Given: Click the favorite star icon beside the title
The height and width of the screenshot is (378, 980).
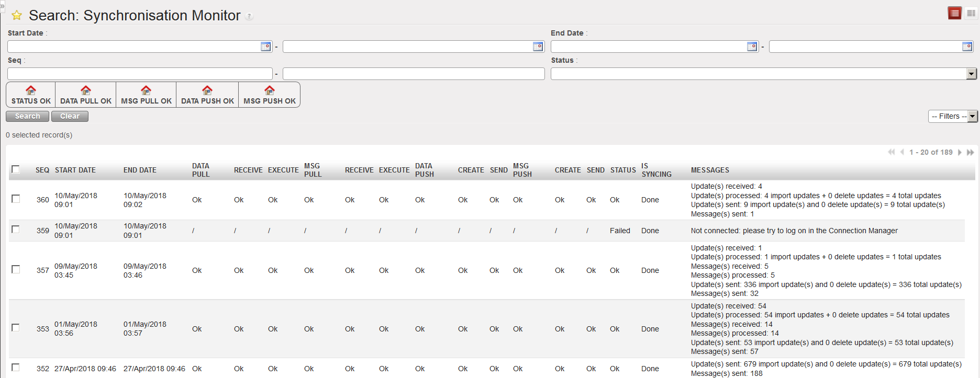Looking at the screenshot, I should (x=17, y=16).
